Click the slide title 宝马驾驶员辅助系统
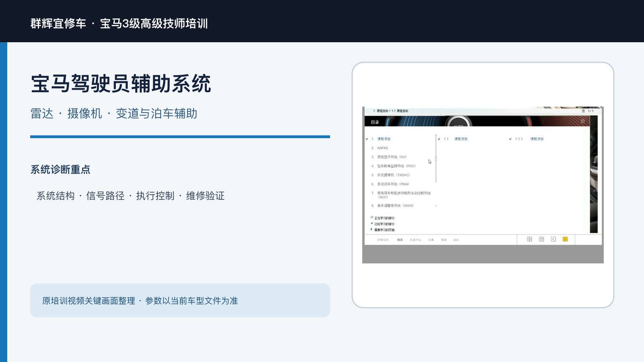644x362 pixels. [x=121, y=84]
